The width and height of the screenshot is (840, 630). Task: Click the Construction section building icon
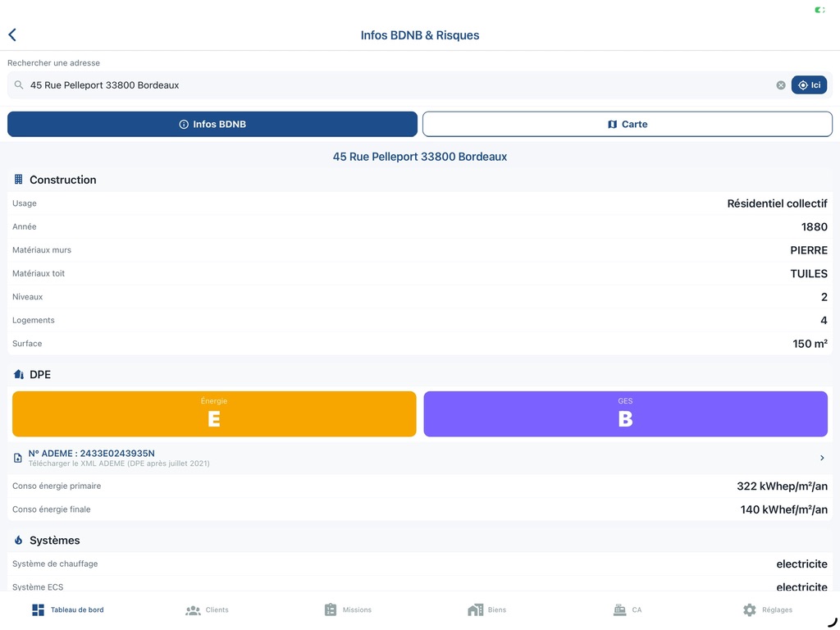tap(18, 180)
